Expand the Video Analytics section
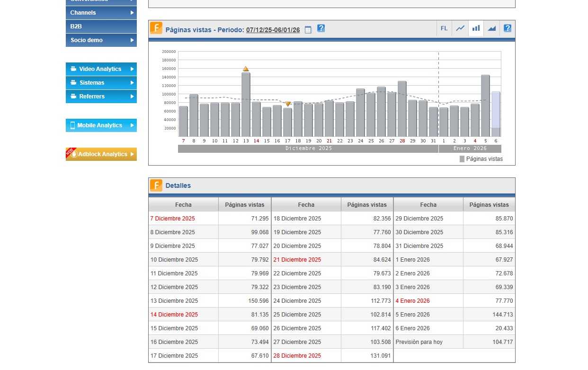This screenshot has height=370, width=588. pyautogui.click(x=101, y=69)
